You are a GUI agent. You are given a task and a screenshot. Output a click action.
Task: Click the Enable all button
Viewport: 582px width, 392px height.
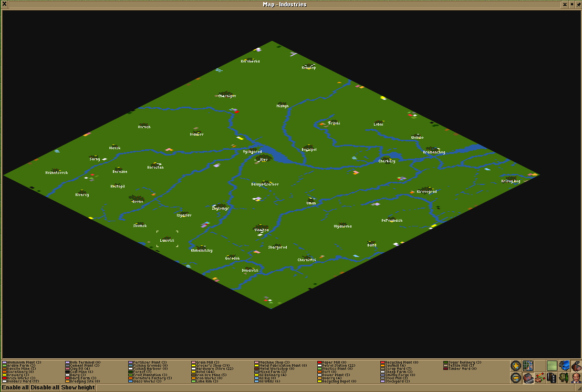[x=15, y=388]
